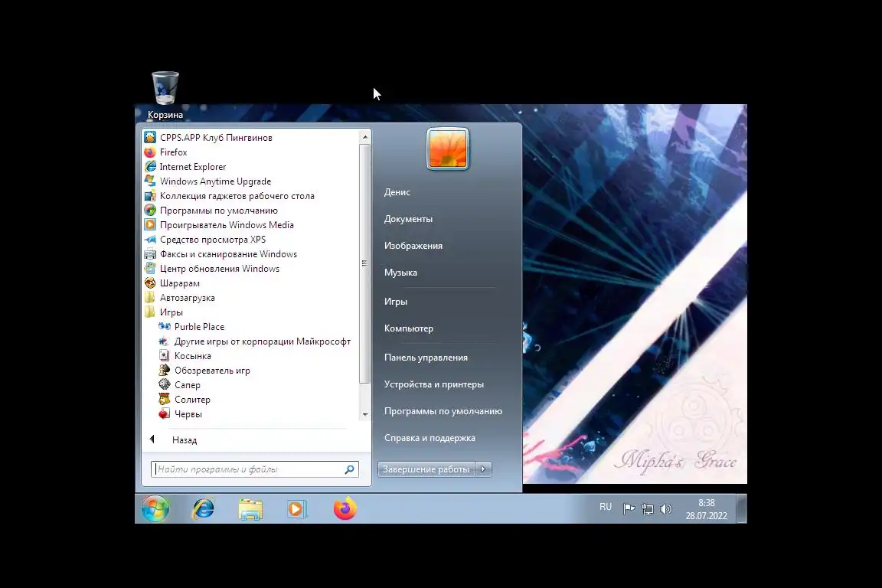Open Музыка in Start menu
This screenshot has width=882, height=588.
pyautogui.click(x=400, y=273)
